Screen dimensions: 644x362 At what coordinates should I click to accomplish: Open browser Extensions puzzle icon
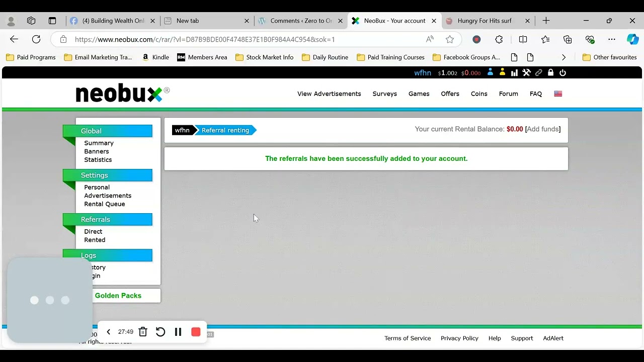pyautogui.click(x=499, y=39)
